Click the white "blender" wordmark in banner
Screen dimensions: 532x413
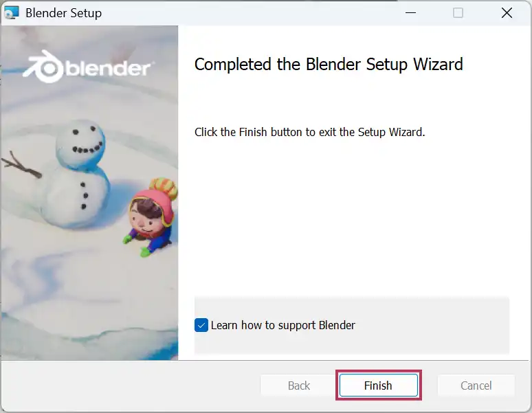click(108, 68)
